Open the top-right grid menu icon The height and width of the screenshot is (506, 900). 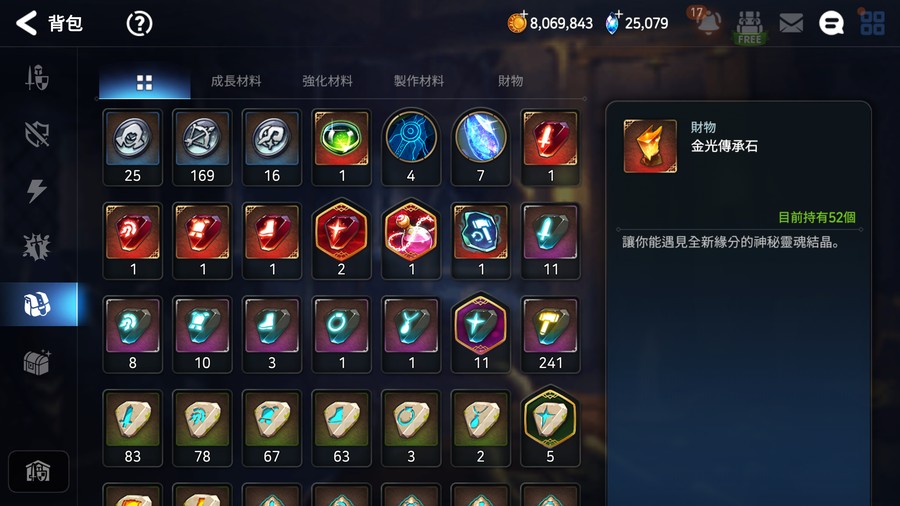pos(872,23)
